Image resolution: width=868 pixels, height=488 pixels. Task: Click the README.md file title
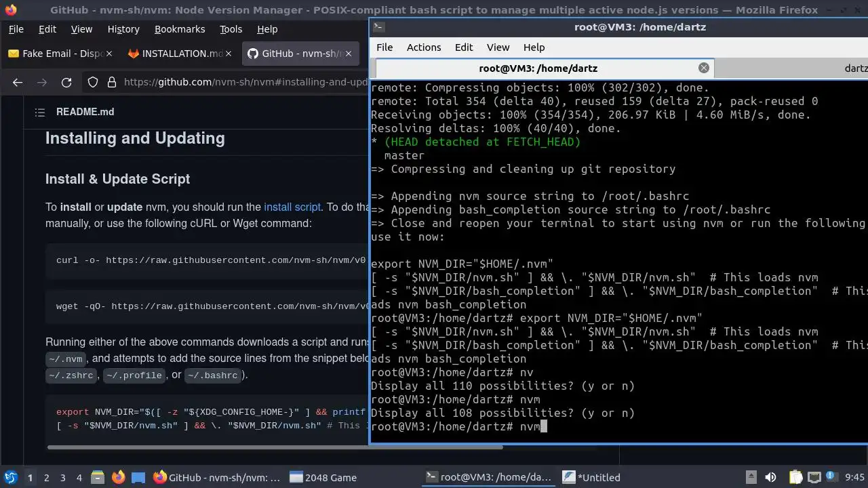pyautogui.click(x=85, y=112)
